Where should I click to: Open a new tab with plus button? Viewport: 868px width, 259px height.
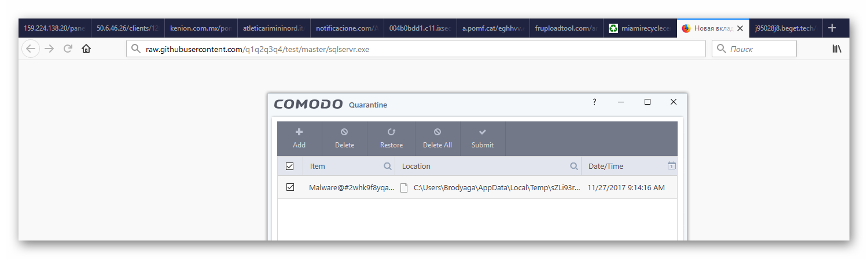[832, 28]
